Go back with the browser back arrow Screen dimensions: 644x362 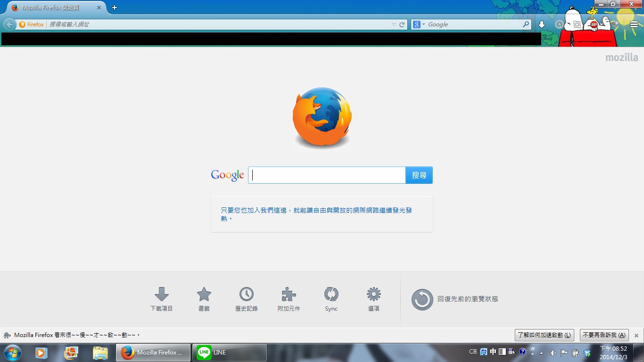point(9,25)
